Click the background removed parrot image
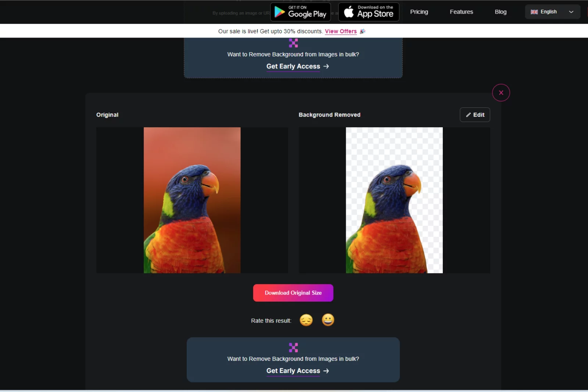The image size is (588, 392). 394,200
